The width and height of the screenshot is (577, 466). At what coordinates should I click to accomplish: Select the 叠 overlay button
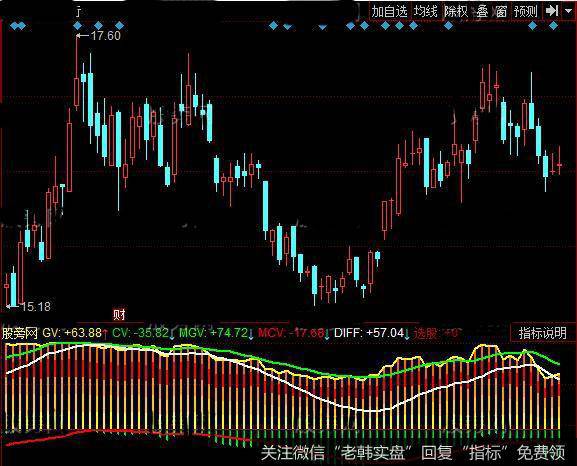482,12
